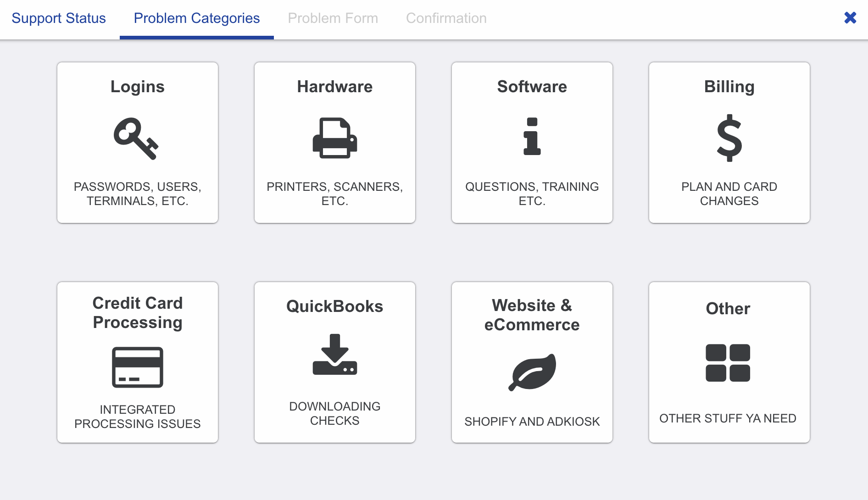Open 'Integrated processing issues' description
The width and height of the screenshot is (868, 500).
tap(138, 417)
